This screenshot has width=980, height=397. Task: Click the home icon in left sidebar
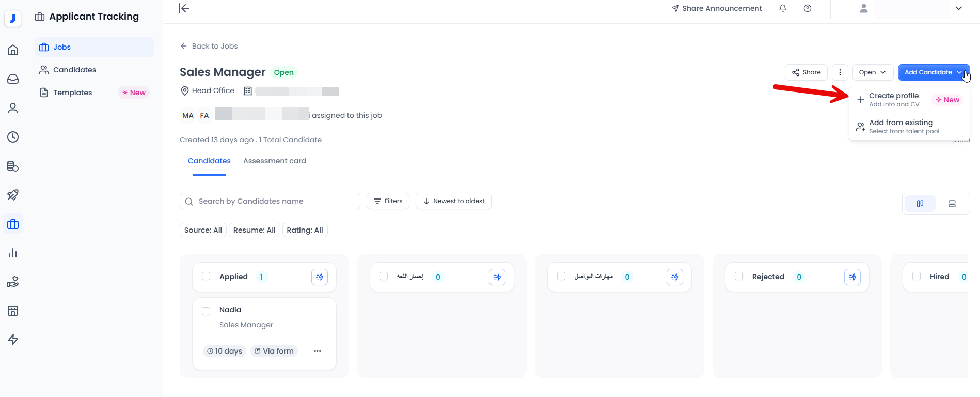(13, 50)
